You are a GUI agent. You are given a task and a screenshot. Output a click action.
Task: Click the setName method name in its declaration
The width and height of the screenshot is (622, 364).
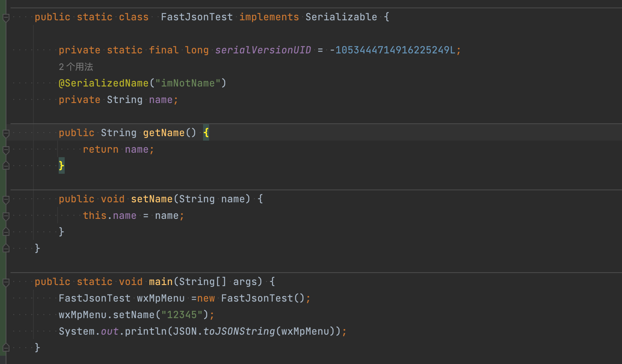[152, 199]
